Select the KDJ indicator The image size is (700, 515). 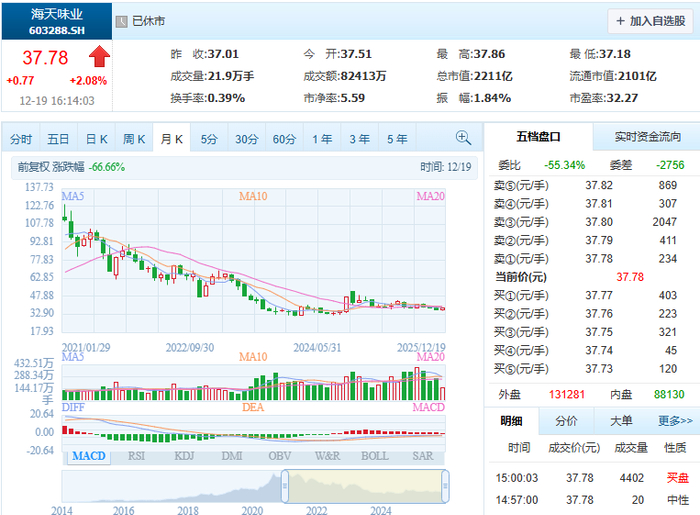pyautogui.click(x=184, y=456)
